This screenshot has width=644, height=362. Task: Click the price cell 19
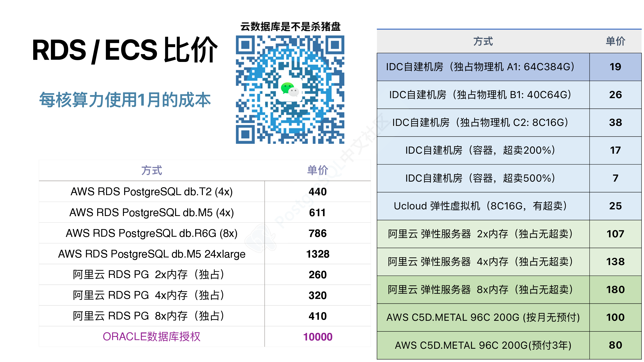click(615, 67)
